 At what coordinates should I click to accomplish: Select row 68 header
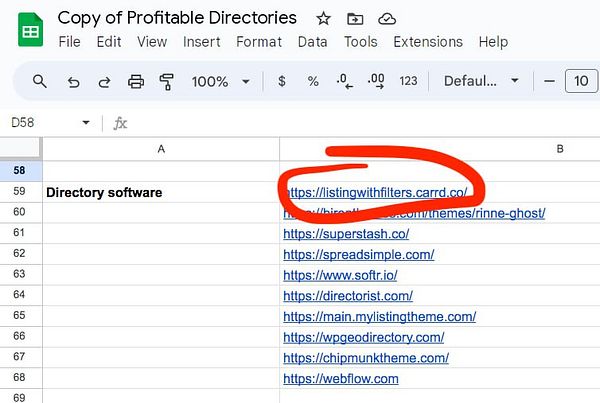[21, 377]
